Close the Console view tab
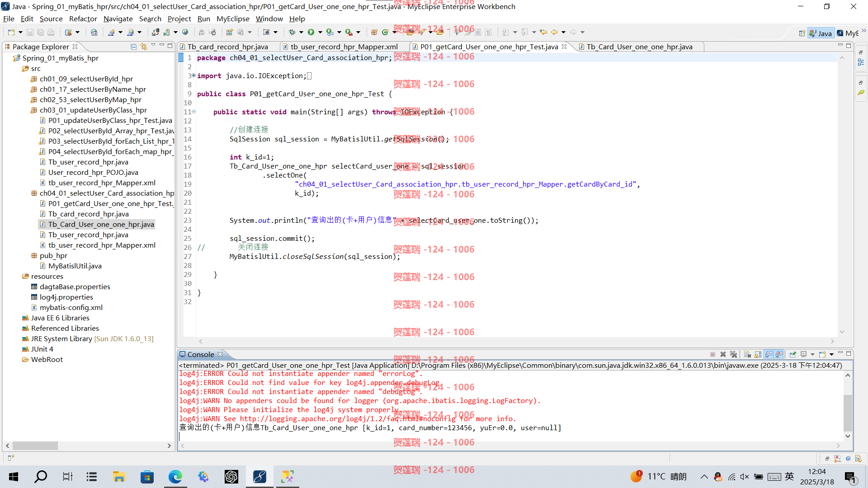 [x=220, y=354]
